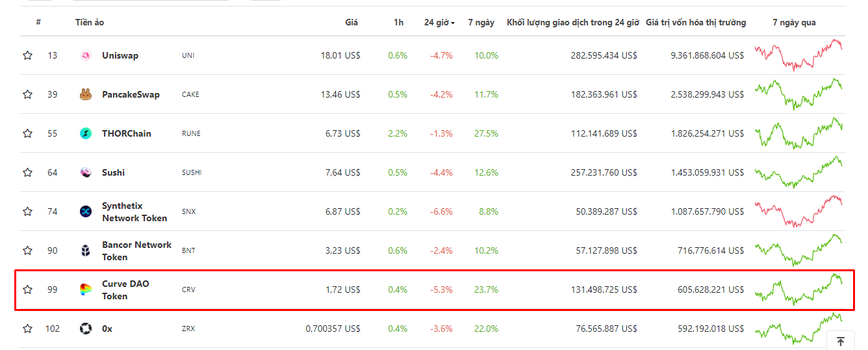
Task: Open the Uniswap coin page
Action: (x=120, y=55)
